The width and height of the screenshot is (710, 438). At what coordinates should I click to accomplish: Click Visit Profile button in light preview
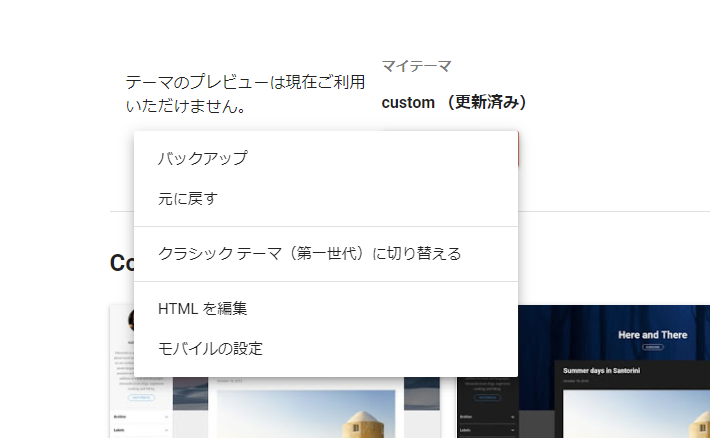pos(141,398)
